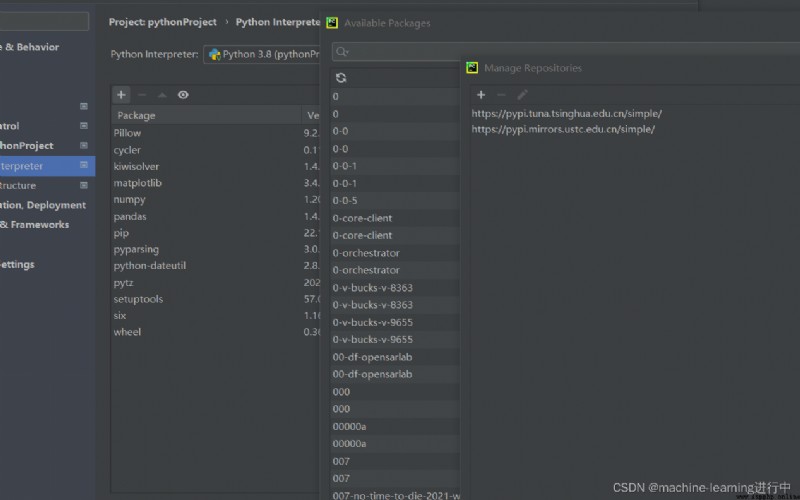This screenshot has width=800, height=500.
Task: Select the kiwisolver package row
Action: click(x=216, y=166)
